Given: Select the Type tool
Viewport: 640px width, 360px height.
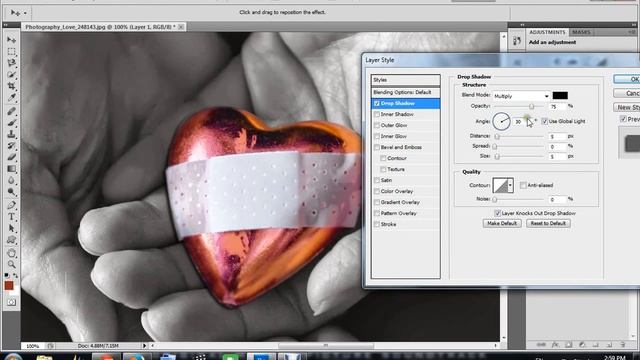Looking at the screenshot, I should [x=11, y=217].
